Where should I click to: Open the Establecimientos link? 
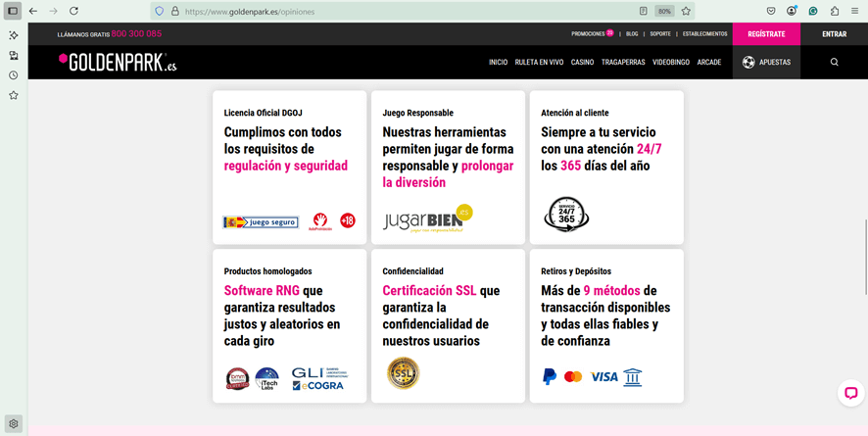[x=704, y=33]
